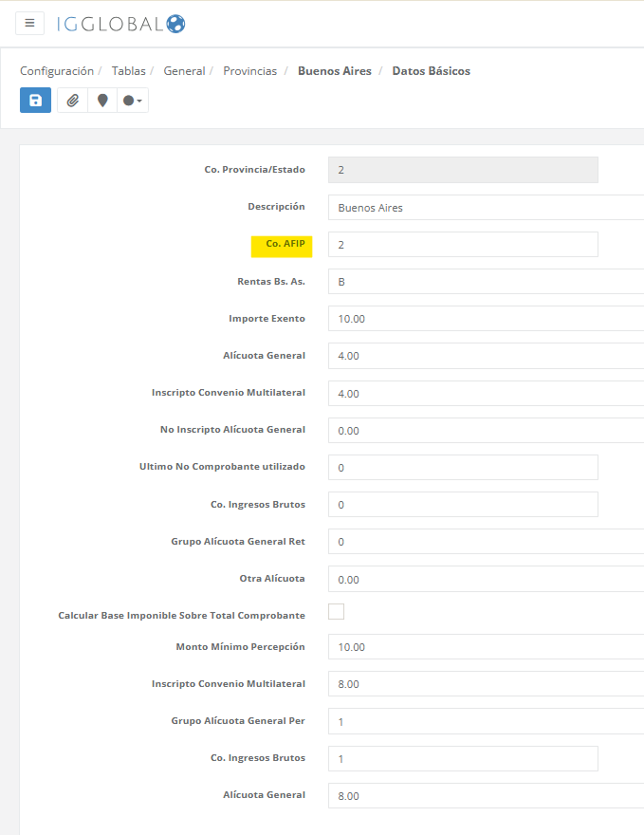Click the Datos Básicos breadcrumb

pyautogui.click(x=431, y=71)
